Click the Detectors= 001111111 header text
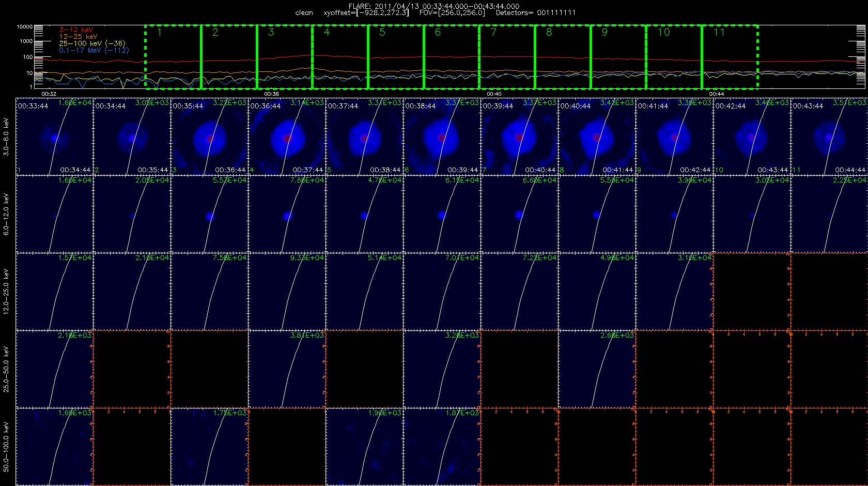This screenshot has height=486, width=868. pyautogui.click(x=536, y=13)
